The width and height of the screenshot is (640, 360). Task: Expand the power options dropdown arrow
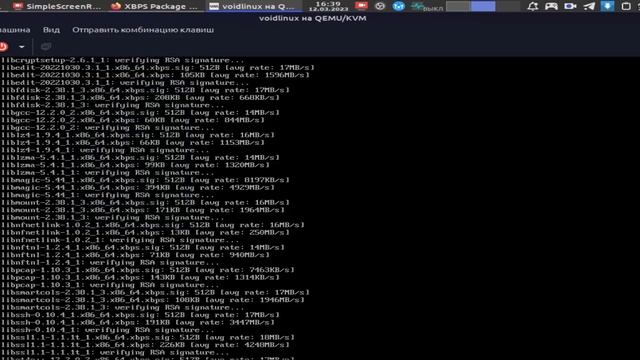tap(22, 47)
